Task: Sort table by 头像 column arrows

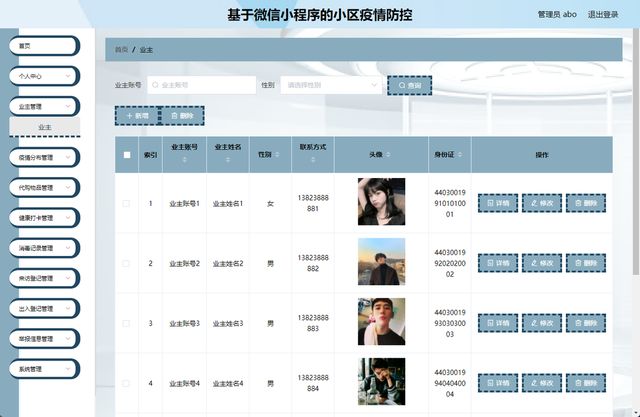Action: click(x=388, y=155)
